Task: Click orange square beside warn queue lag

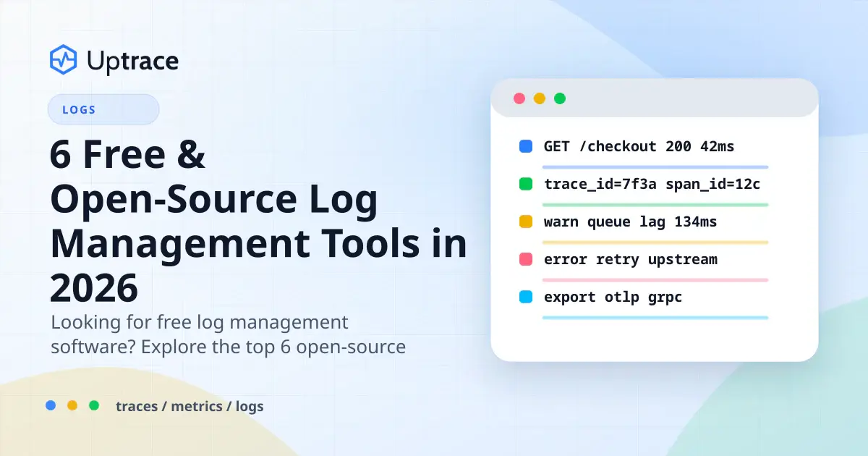Action: tap(526, 221)
